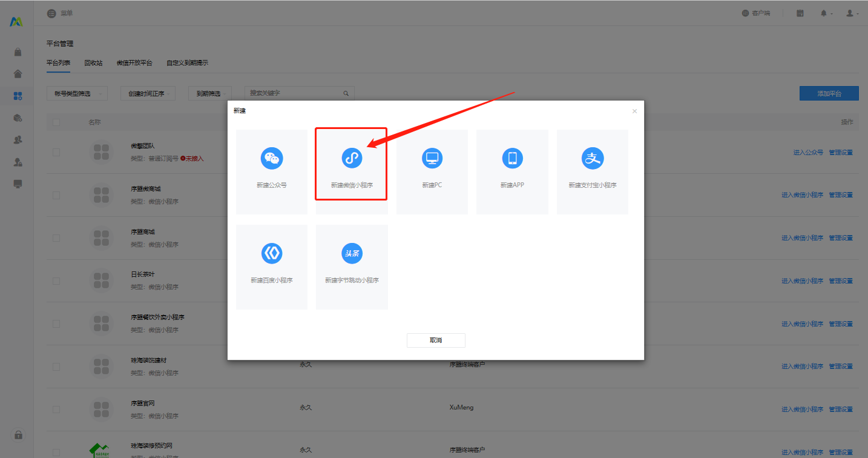Open the package settings sidebar icon
This screenshot has height=458, width=868.
(18, 118)
